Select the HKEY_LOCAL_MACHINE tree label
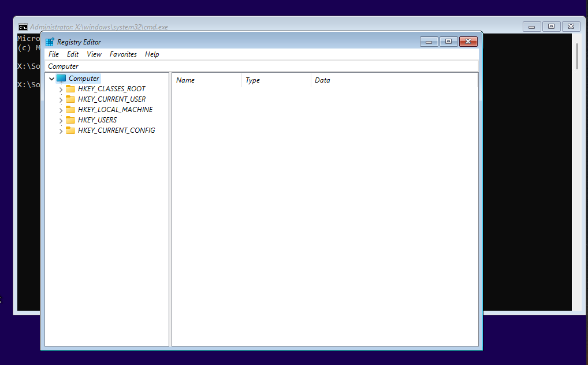Image resolution: width=588 pixels, height=365 pixels. point(115,110)
